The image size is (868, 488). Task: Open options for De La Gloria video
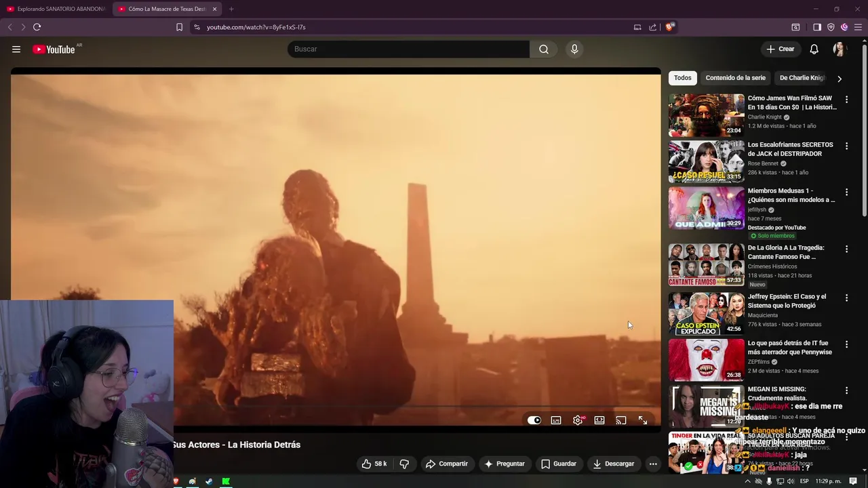tap(846, 249)
